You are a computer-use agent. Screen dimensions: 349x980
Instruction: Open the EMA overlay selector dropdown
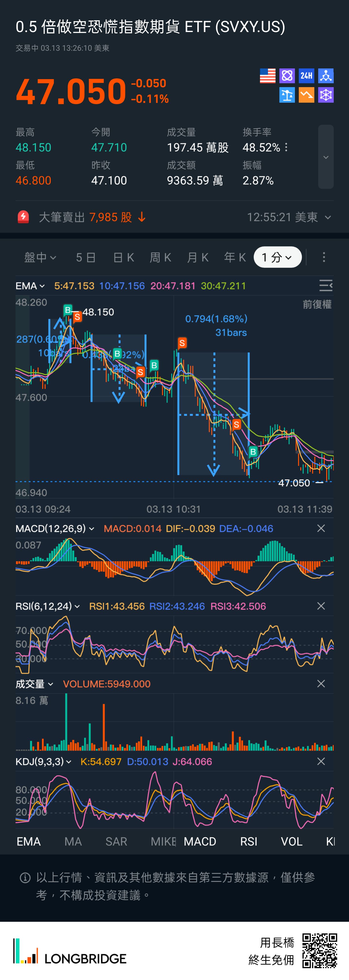point(30,286)
